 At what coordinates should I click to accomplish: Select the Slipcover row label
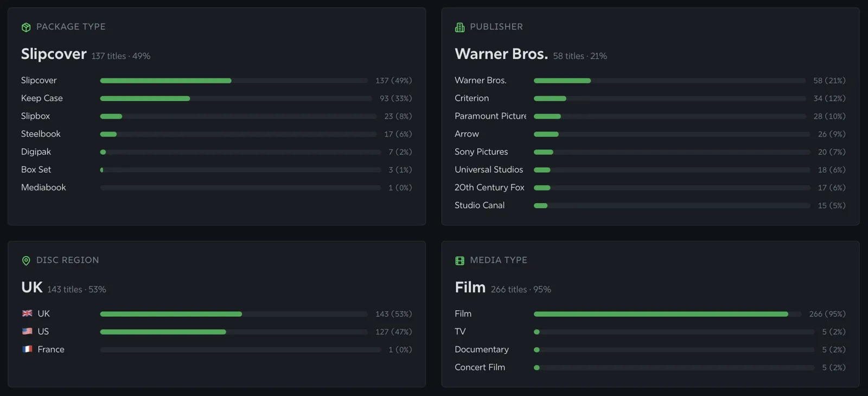[39, 80]
